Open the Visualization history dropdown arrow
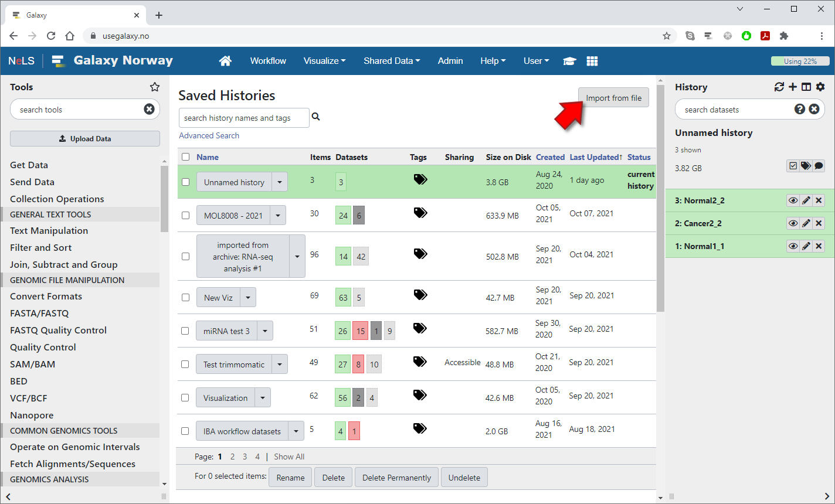The width and height of the screenshot is (835, 504). point(263,398)
